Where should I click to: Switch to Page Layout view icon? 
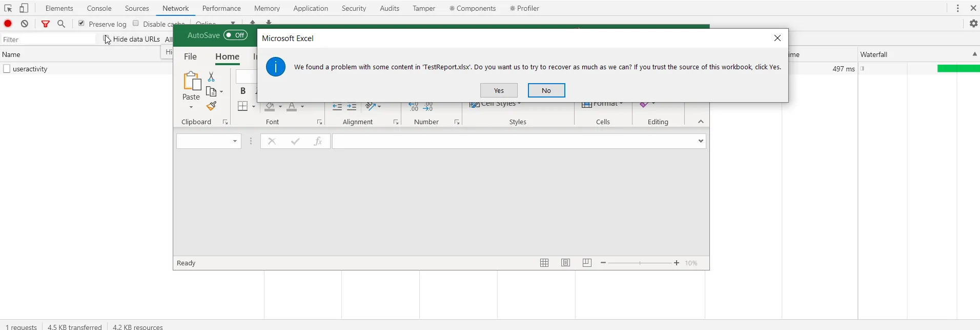point(566,263)
